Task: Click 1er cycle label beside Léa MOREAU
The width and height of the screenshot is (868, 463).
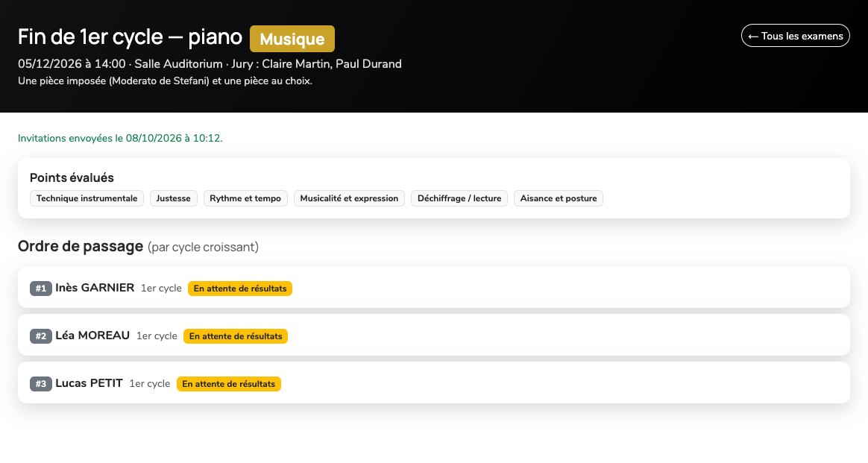Action: point(157,336)
